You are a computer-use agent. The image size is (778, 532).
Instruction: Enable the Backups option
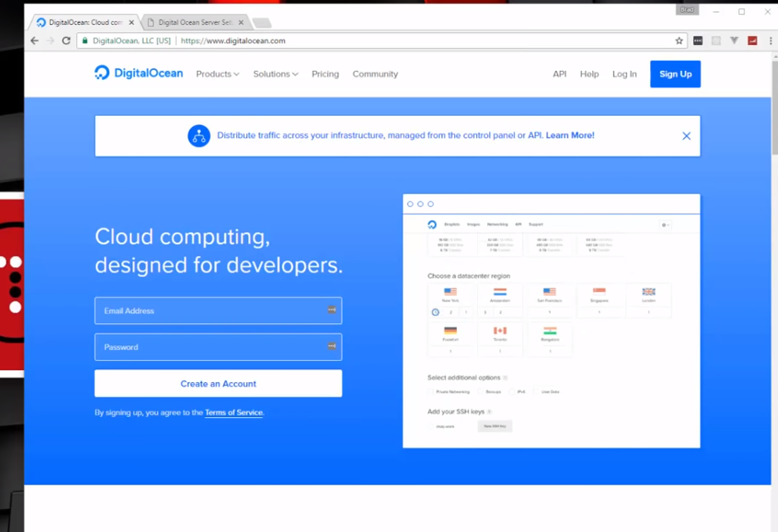tap(480, 391)
